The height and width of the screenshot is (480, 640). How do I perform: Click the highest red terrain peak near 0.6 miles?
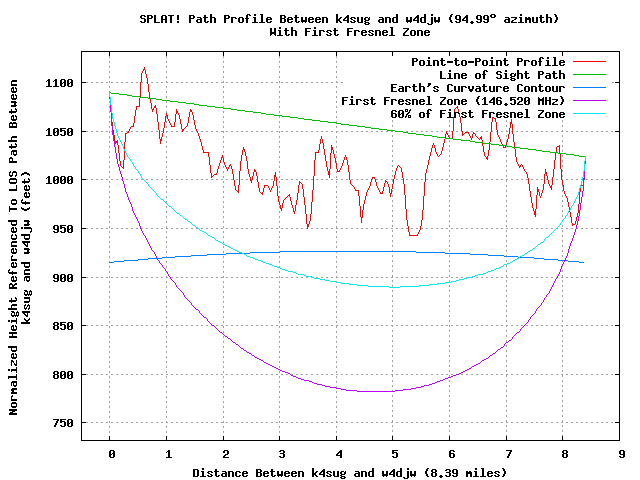(144, 68)
